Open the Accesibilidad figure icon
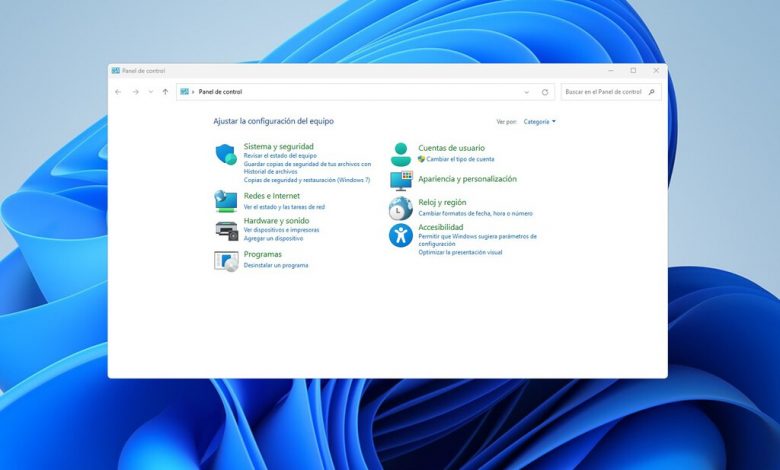This screenshot has height=470, width=780. (x=400, y=235)
